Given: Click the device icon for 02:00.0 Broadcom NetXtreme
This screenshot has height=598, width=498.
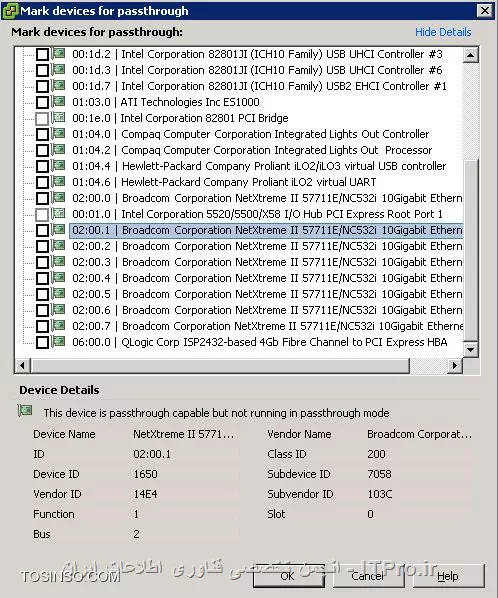Looking at the screenshot, I should click(58, 198).
